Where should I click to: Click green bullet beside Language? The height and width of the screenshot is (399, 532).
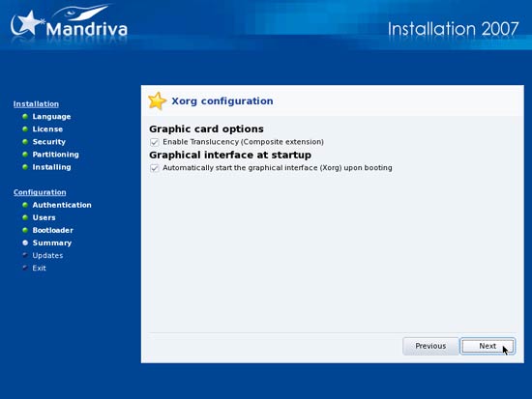pyautogui.click(x=25, y=117)
